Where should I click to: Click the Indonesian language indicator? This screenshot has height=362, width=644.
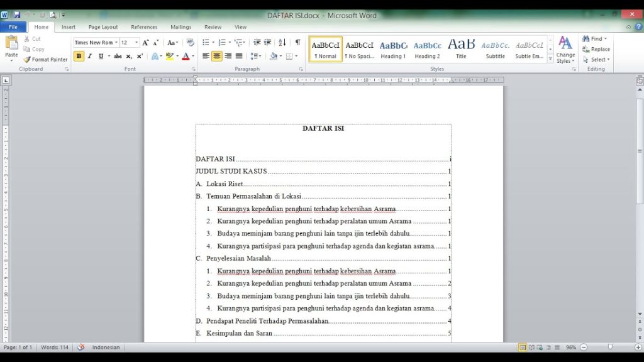pyautogui.click(x=106, y=347)
